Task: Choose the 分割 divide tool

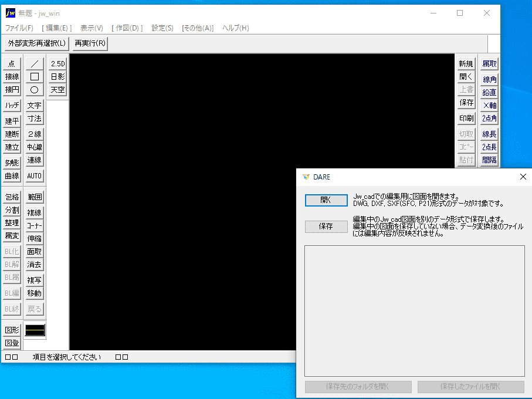Action: click(x=12, y=210)
